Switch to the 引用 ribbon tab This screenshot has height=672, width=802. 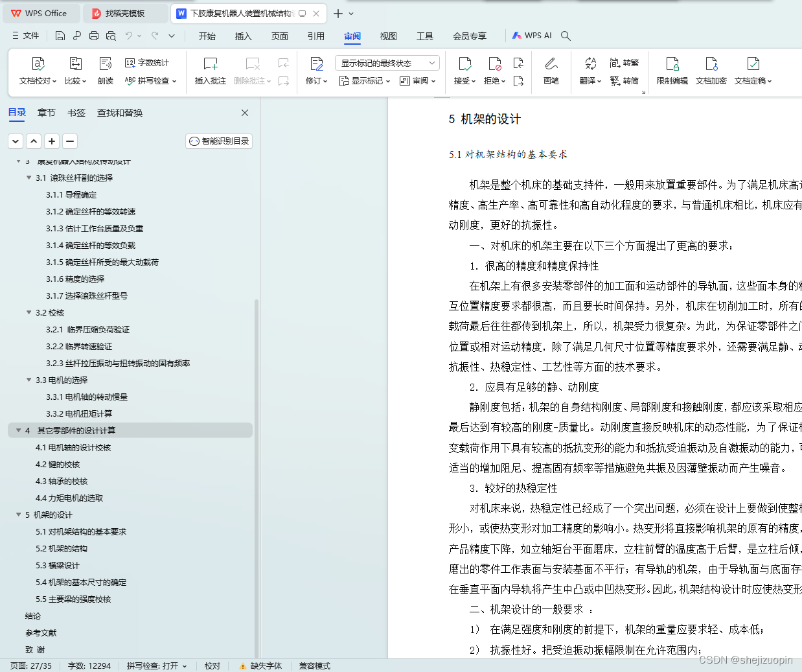point(316,36)
